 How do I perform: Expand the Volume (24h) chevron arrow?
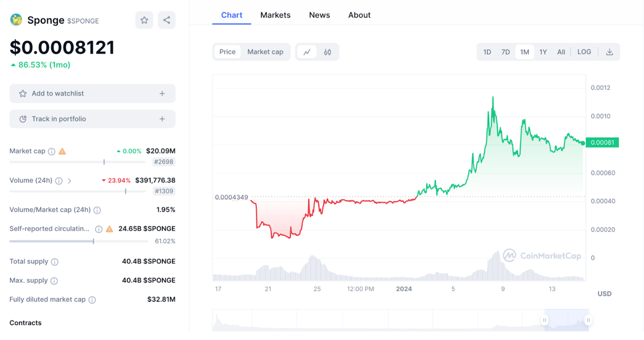click(70, 181)
